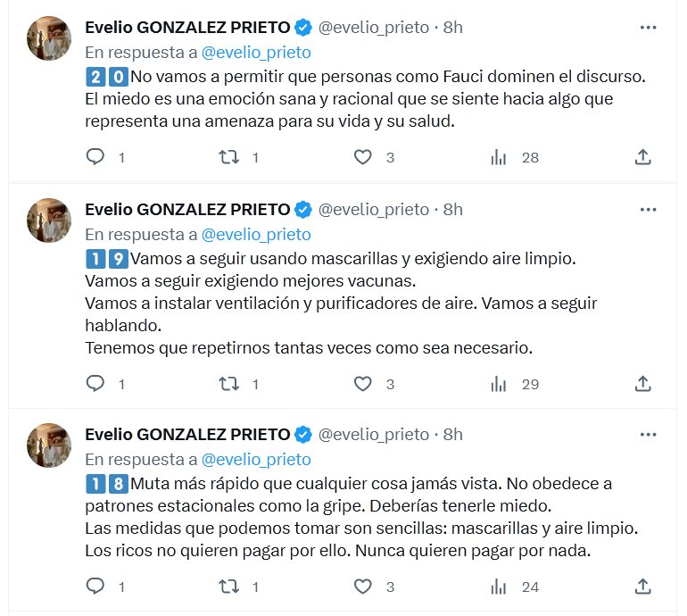Open more options for the Fauci tweet
The image size is (687, 616).
click(649, 28)
